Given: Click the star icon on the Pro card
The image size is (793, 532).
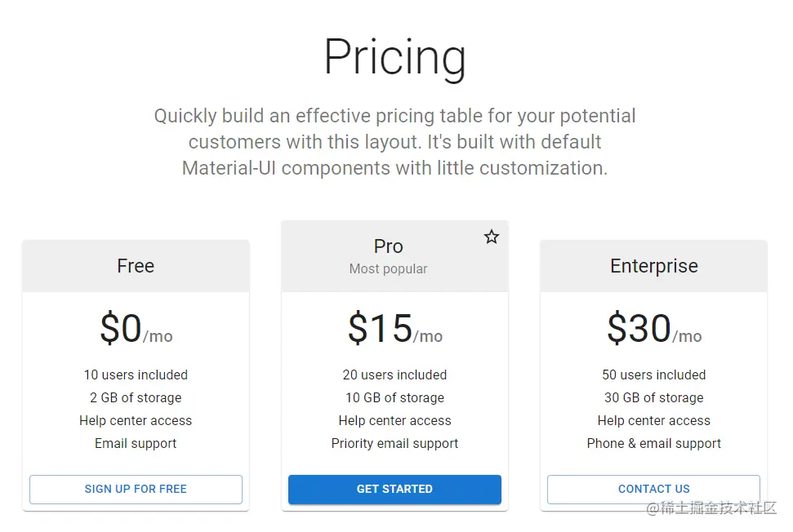Looking at the screenshot, I should click(492, 237).
